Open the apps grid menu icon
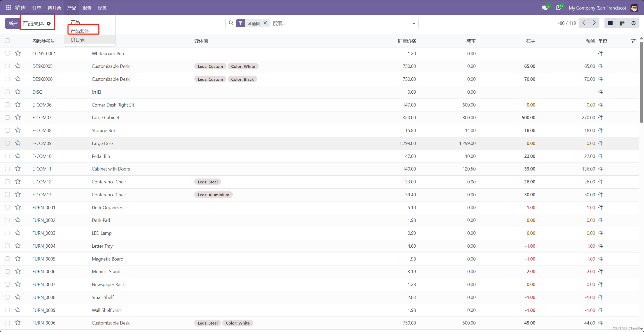The image size is (644, 332). pyautogui.click(x=8, y=8)
